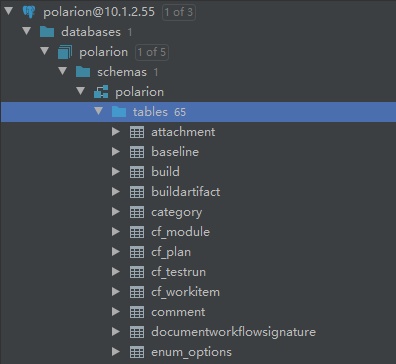
Task: Select the category table entry
Action: 176,212
